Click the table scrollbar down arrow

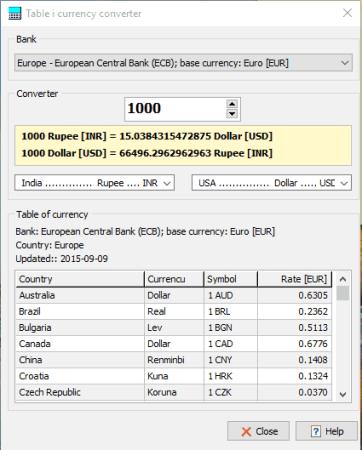coord(343,394)
